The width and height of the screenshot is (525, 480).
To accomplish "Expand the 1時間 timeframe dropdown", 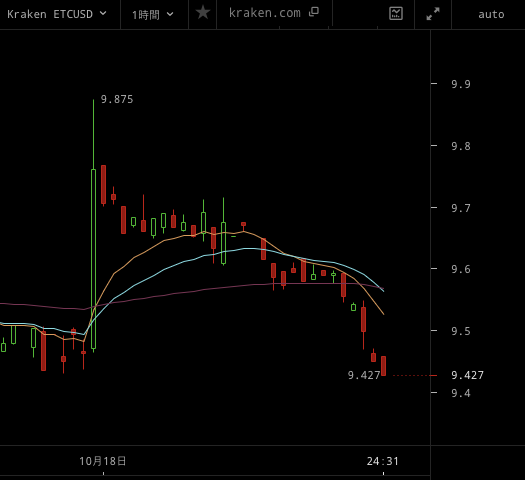I will click(x=153, y=14).
